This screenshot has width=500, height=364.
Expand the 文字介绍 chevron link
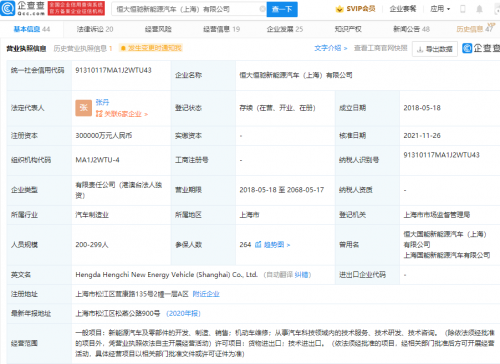coord(331,48)
